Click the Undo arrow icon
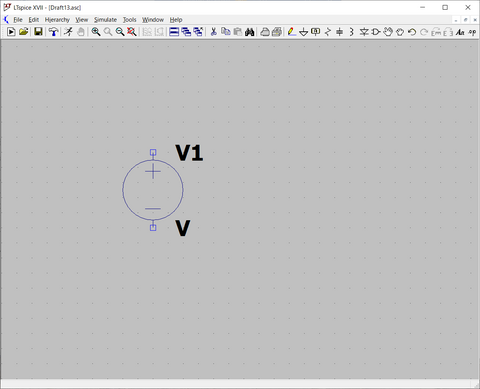The image size is (480, 389). pyautogui.click(x=412, y=32)
